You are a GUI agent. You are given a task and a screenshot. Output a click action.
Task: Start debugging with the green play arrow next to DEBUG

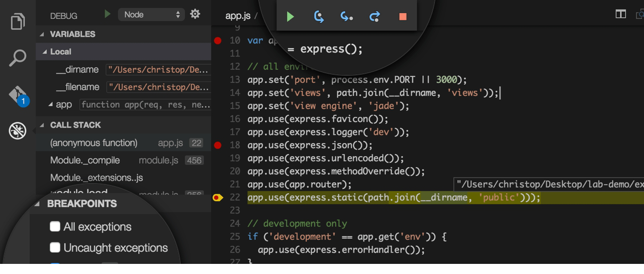coord(107,14)
